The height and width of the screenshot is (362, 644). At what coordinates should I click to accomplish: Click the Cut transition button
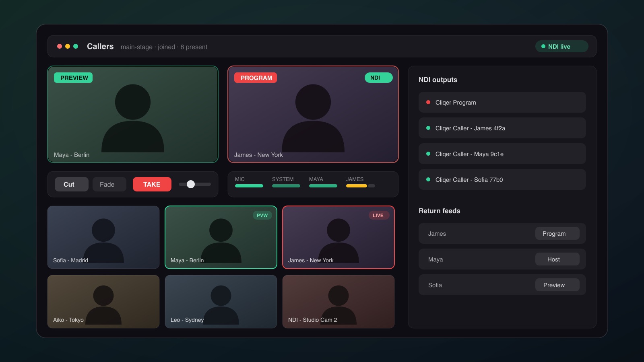tap(72, 184)
